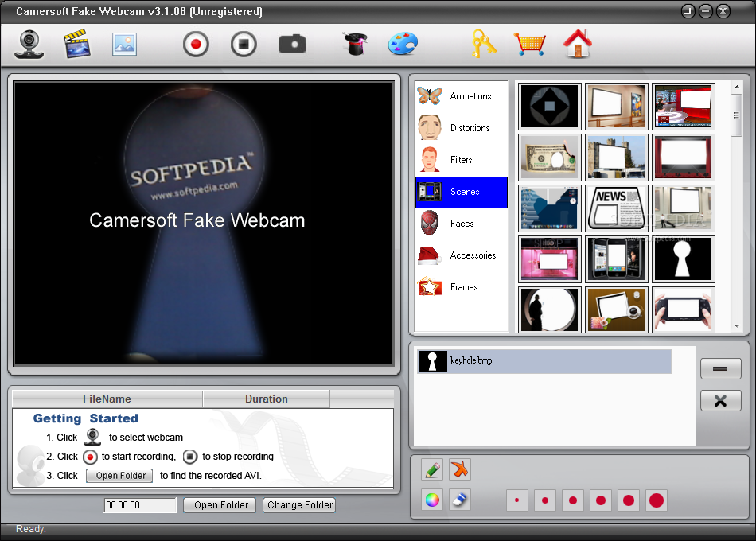This screenshot has width=756, height=541.
Task: Apply the pink shop window scene thumbnail
Action: click(x=550, y=259)
